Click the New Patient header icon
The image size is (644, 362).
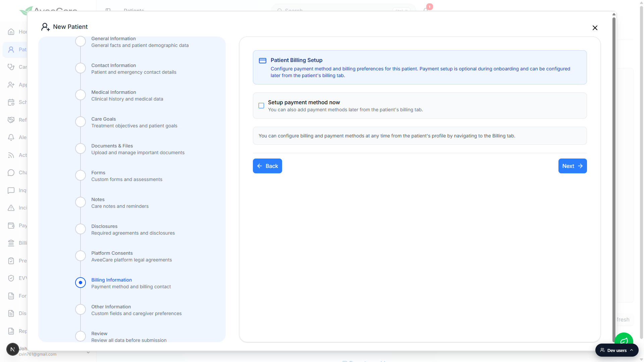pyautogui.click(x=45, y=27)
